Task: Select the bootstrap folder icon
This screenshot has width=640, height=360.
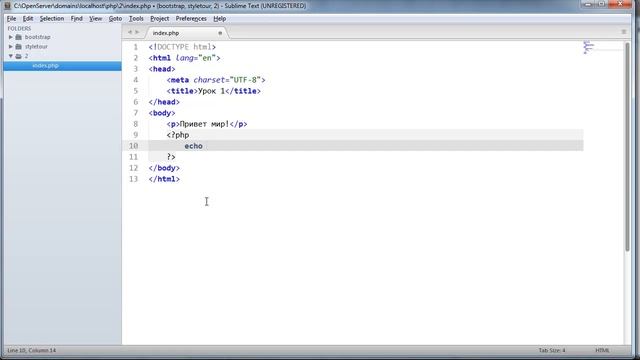Action: coord(18,37)
